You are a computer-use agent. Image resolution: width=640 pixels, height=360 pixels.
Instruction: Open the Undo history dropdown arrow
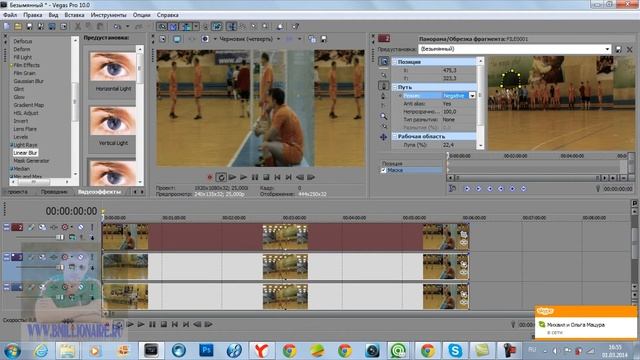click(127, 27)
